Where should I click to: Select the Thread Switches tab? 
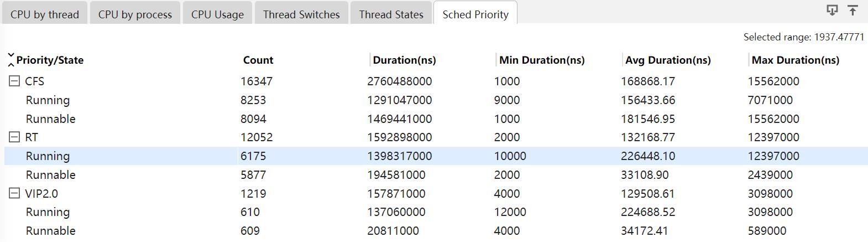coord(301,14)
